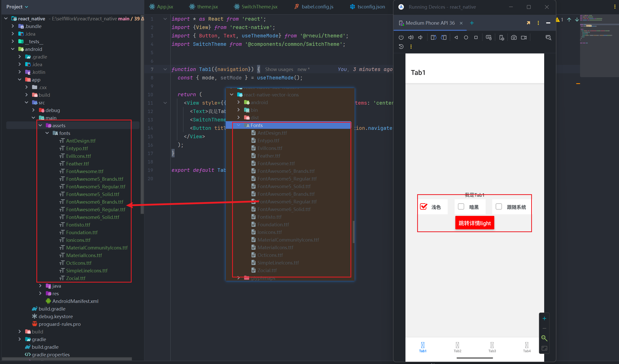Screen dimensions: 619x364
Task: Switch to the App.jsx editor tab
Action: [161, 7]
